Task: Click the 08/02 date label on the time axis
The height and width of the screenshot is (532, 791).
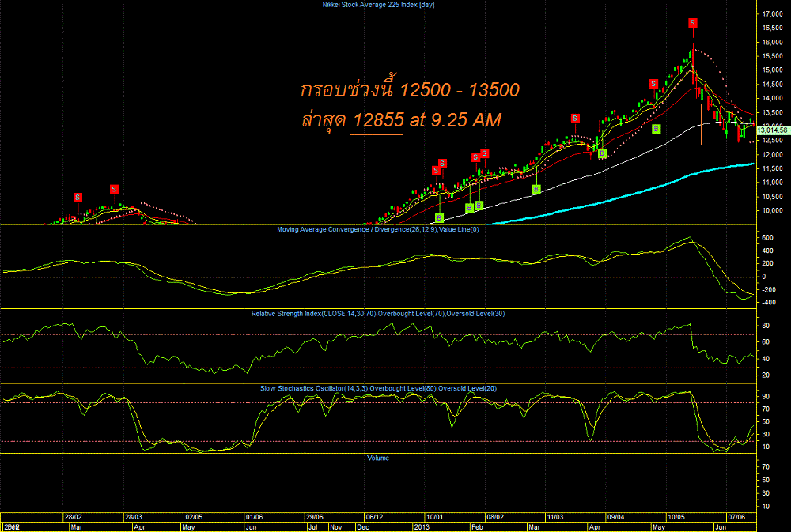Action: (x=495, y=517)
